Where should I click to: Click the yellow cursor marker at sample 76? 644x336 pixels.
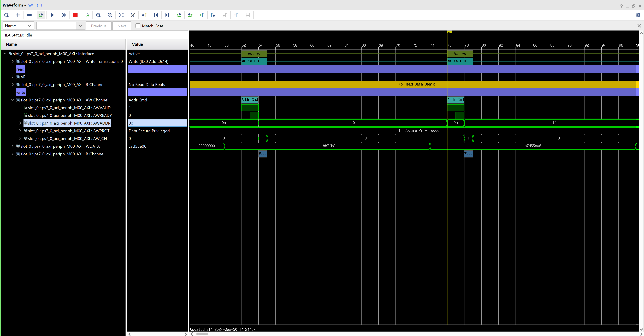[x=449, y=32]
